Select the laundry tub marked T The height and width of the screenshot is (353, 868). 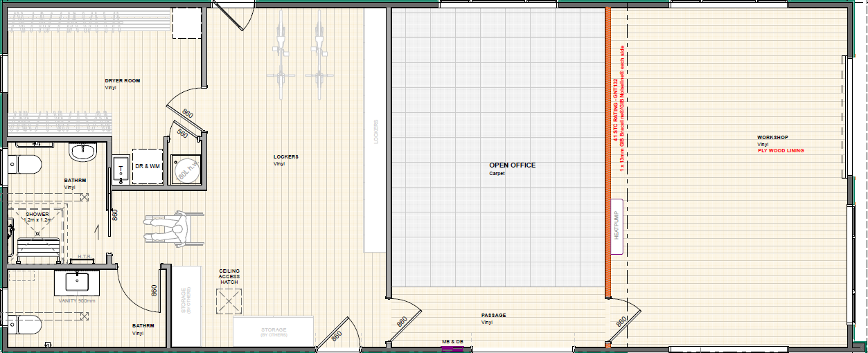[121, 168]
